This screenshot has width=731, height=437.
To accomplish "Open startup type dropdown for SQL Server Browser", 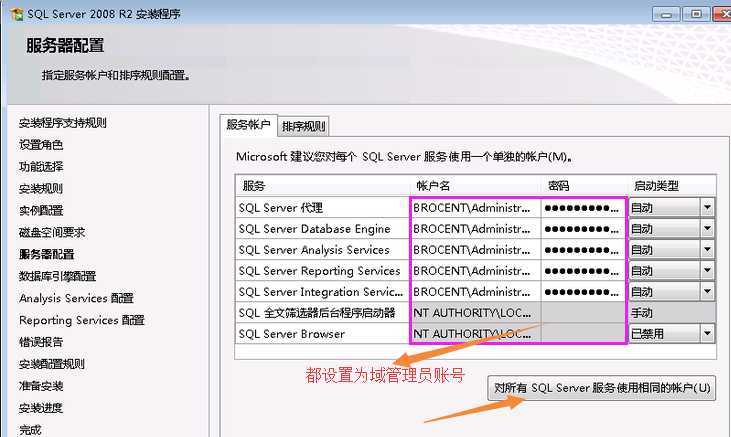I will click(x=707, y=333).
